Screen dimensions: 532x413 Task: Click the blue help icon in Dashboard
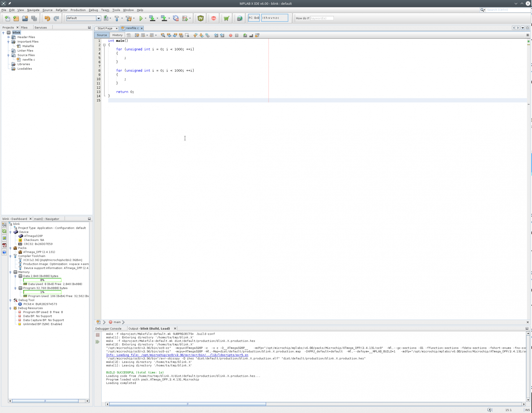[x=4, y=252]
